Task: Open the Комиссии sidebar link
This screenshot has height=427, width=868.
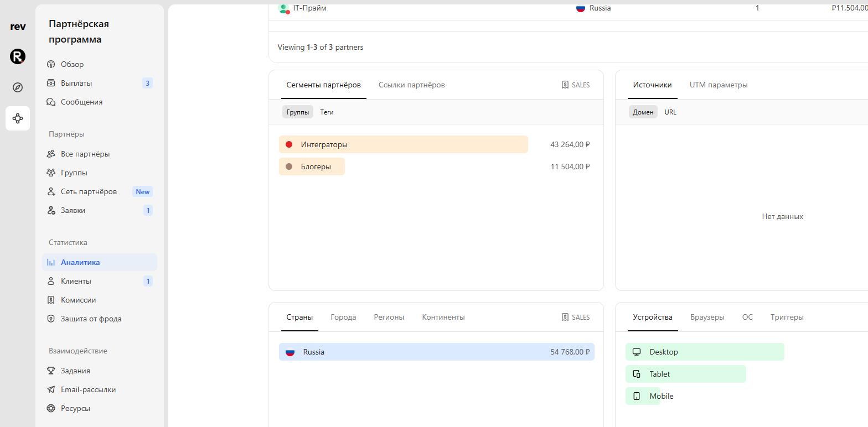Action: [100, 300]
